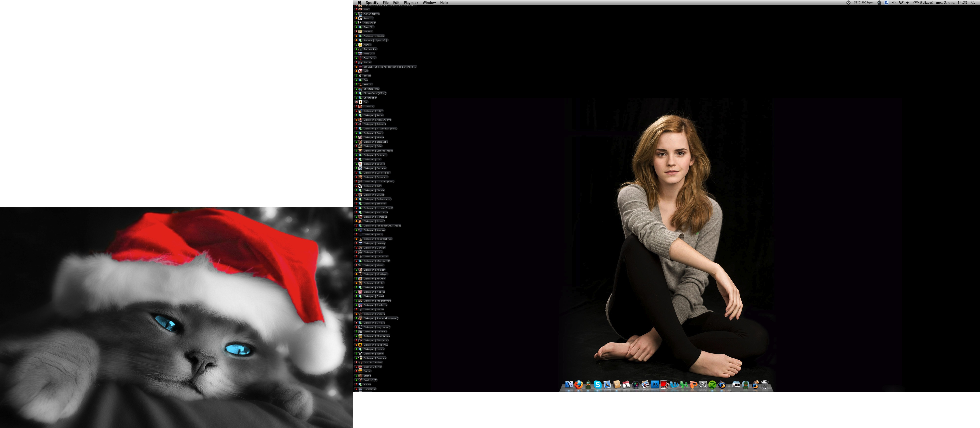The image size is (980, 428).
Task: Open the Mail stamp icon in Dock
Action: pyautogui.click(x=607, y=385)
